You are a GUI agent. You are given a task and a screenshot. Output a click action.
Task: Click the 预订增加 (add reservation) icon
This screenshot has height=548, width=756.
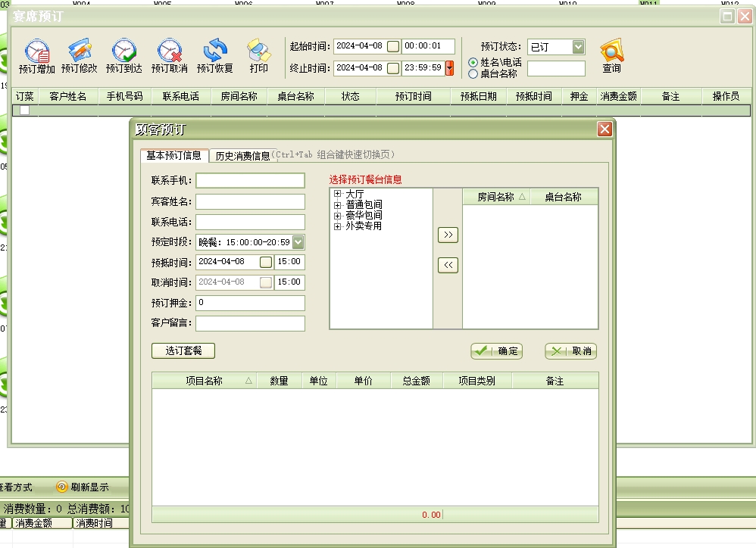pyautogui.click(x=36, y=51)
